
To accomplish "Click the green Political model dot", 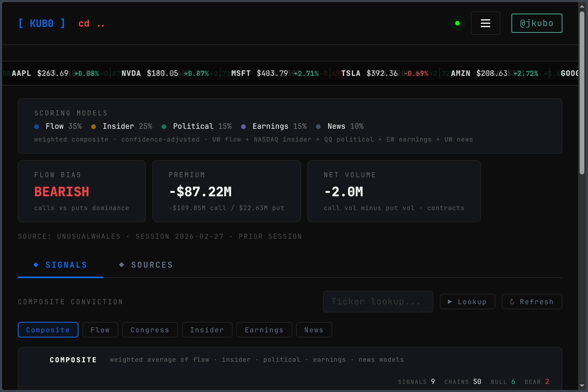I will point(164,127).
